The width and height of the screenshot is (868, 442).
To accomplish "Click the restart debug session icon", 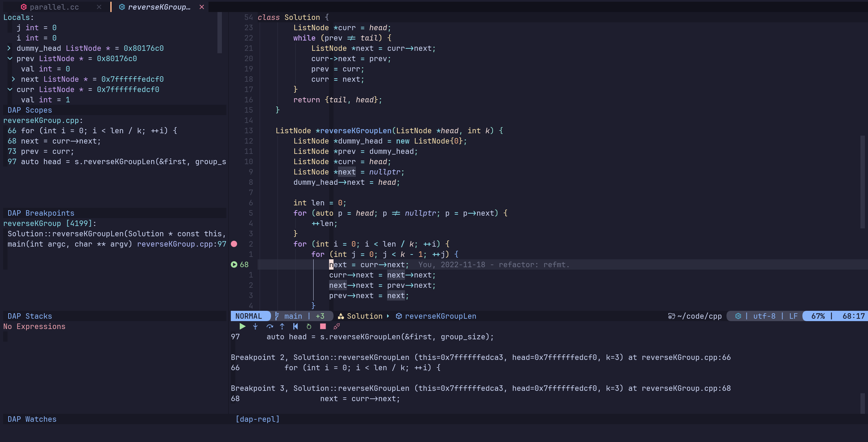I will [x=309, y=327].
